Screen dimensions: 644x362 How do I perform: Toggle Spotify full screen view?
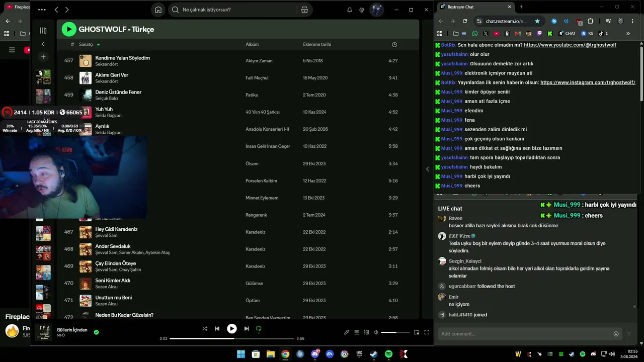pyautogui.click(x=427, y=332)
